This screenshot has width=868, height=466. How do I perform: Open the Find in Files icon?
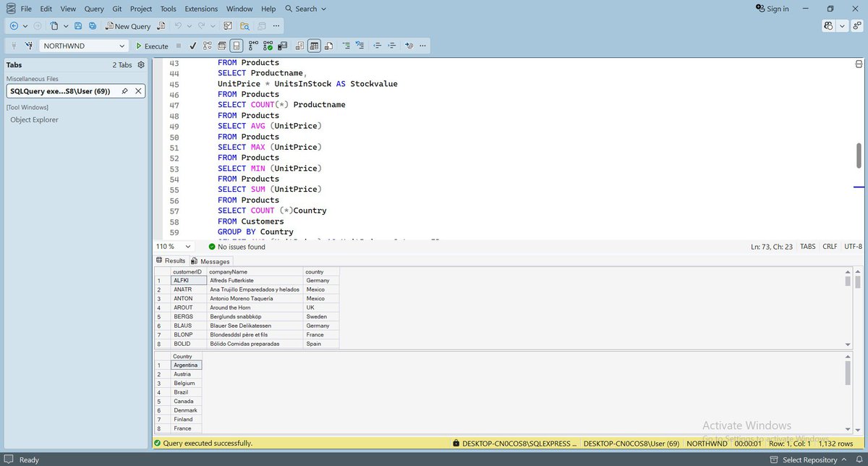(x=244, y=26)
